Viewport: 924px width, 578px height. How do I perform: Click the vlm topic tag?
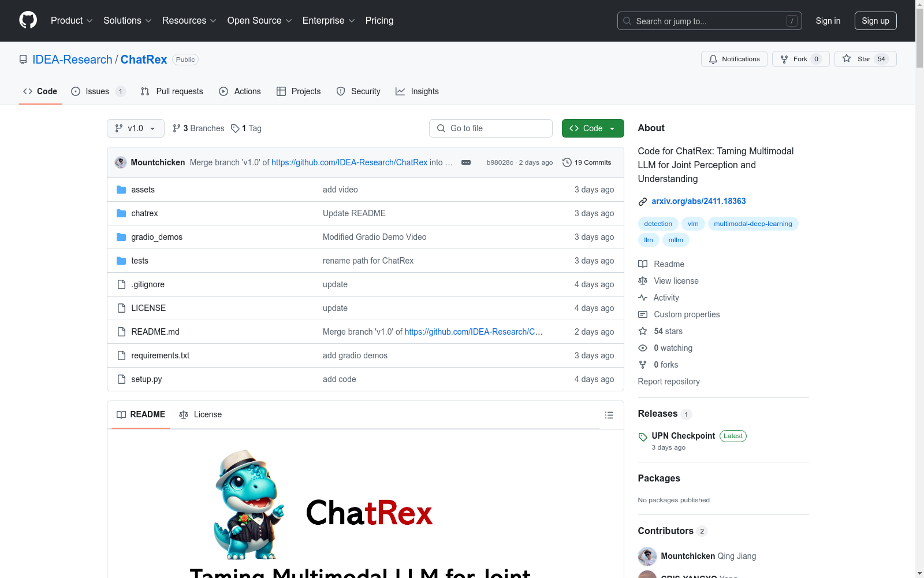click(693, 224)
